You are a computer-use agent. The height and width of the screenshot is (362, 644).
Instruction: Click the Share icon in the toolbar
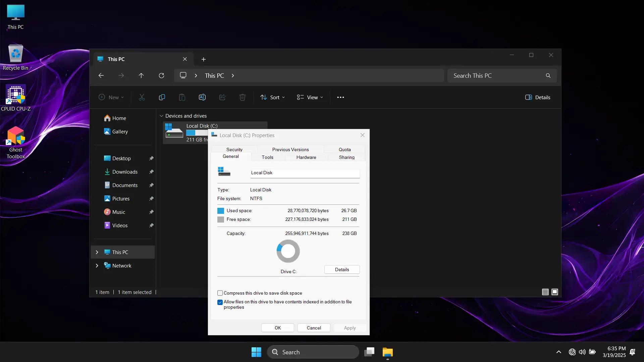(x=222, y=97)
